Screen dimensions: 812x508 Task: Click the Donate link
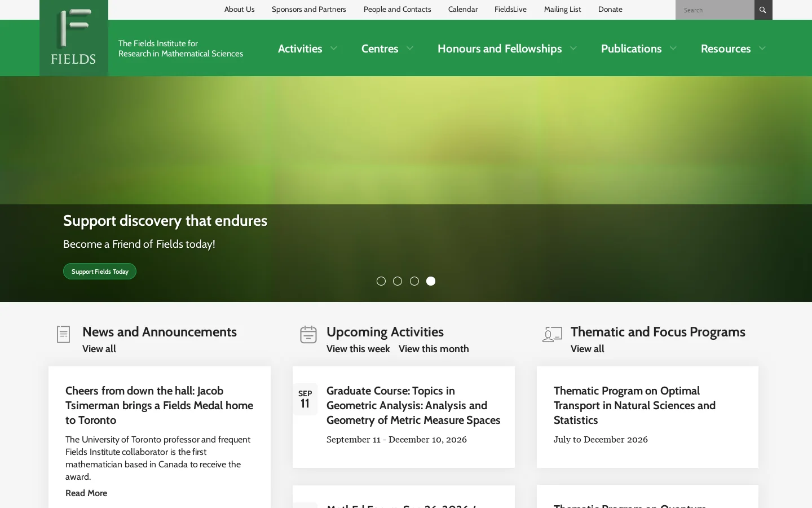610,9
